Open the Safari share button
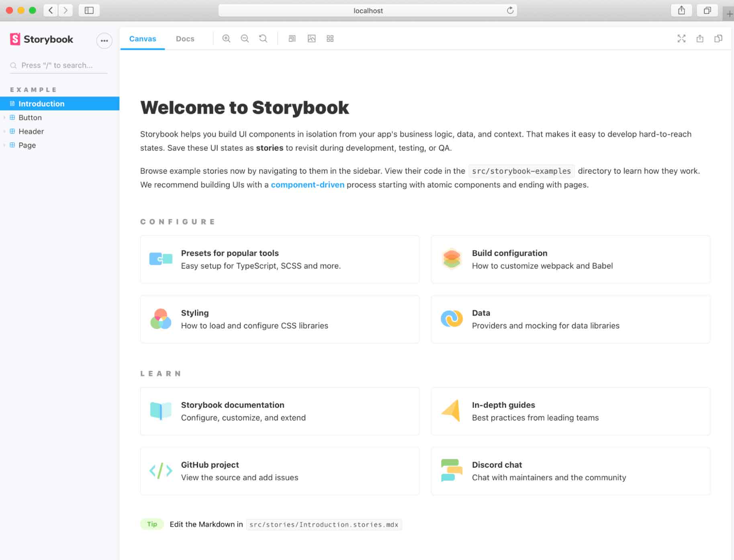734x560 pixels. (681, 10)
